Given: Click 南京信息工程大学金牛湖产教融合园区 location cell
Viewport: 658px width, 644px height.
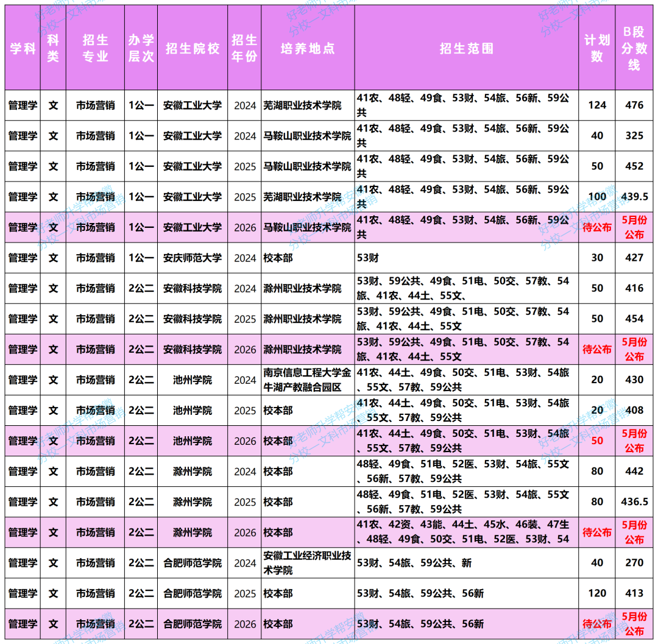Looking at the screenshot, I should click(308, 380).
